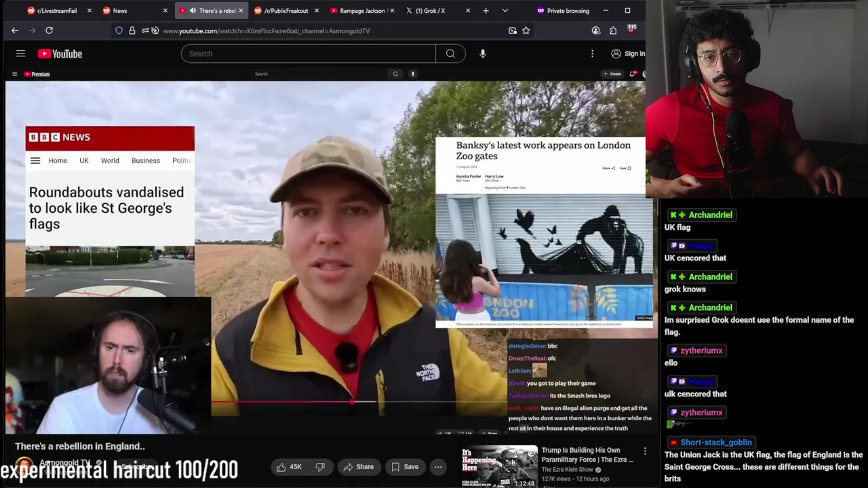The image size is (868, 488).
Task: Click the embedded Create button inside video
Action: pyautogui.click(x=612, y=74)
